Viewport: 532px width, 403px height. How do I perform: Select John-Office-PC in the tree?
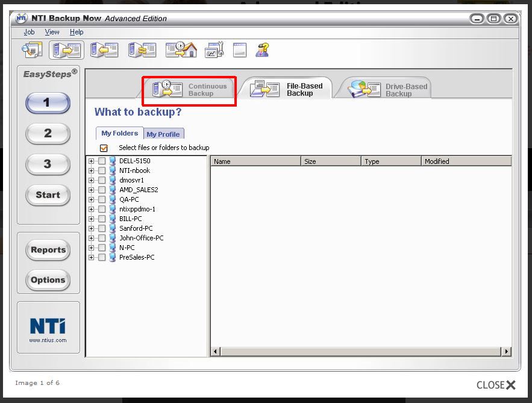[141, 238]
